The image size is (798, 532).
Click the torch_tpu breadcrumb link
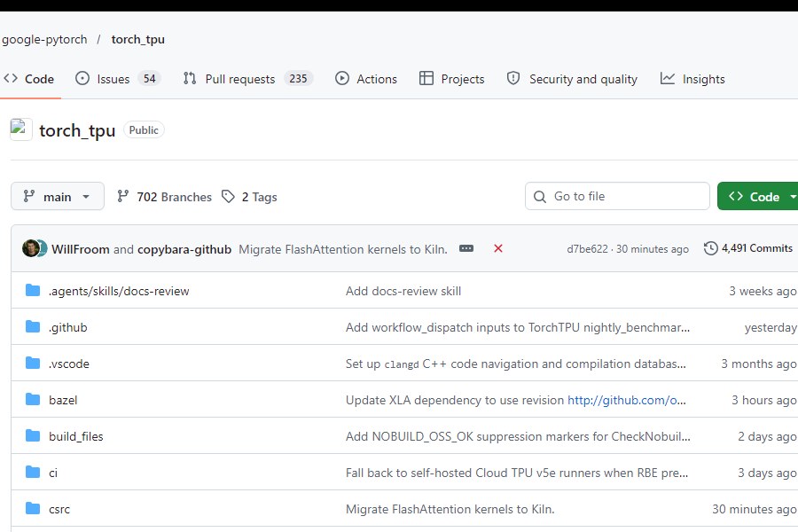click(138, 39)
